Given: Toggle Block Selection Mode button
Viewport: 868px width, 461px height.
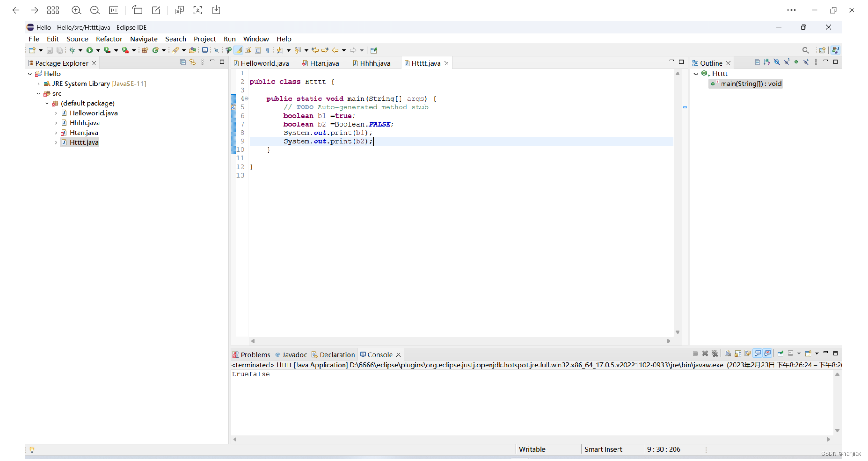Looking at the screenshot, I should (258, 50).
